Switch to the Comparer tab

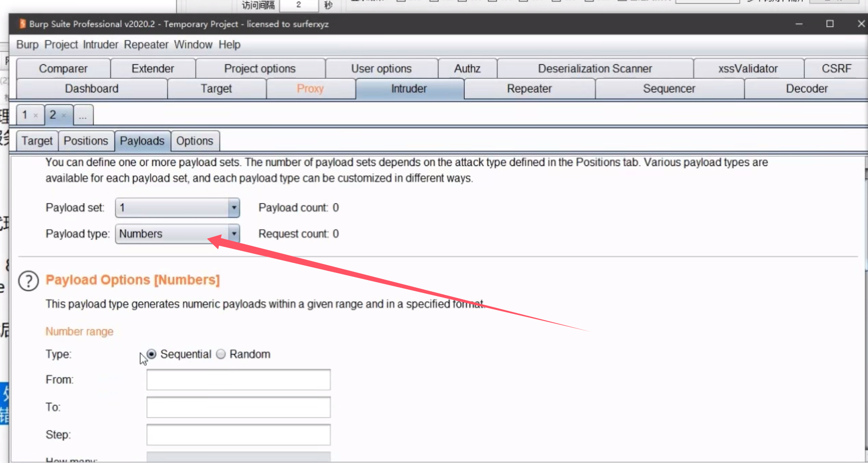click(x=63, y=68)
